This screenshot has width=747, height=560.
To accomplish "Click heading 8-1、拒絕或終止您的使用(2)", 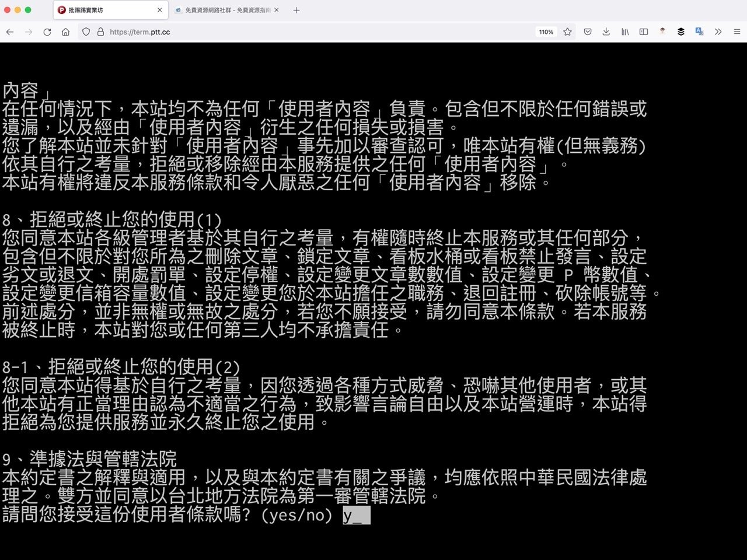I will [x=121, y=367].
